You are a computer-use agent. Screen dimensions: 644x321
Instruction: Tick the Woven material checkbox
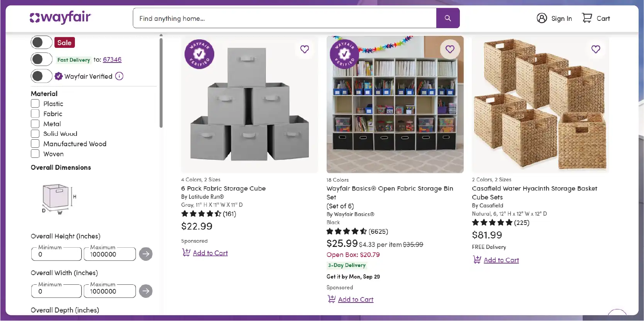coord(35,154)
